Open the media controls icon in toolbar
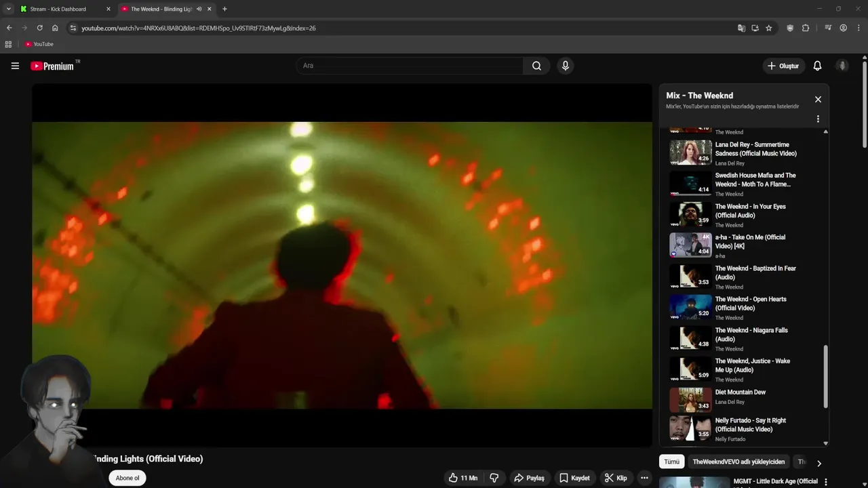868x488 pixels. (828, 28)
